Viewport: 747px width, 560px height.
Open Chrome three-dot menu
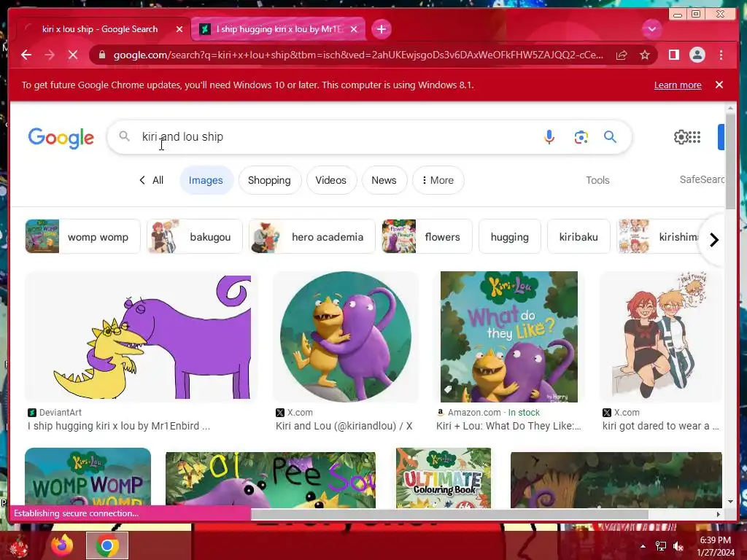point(721,55)
